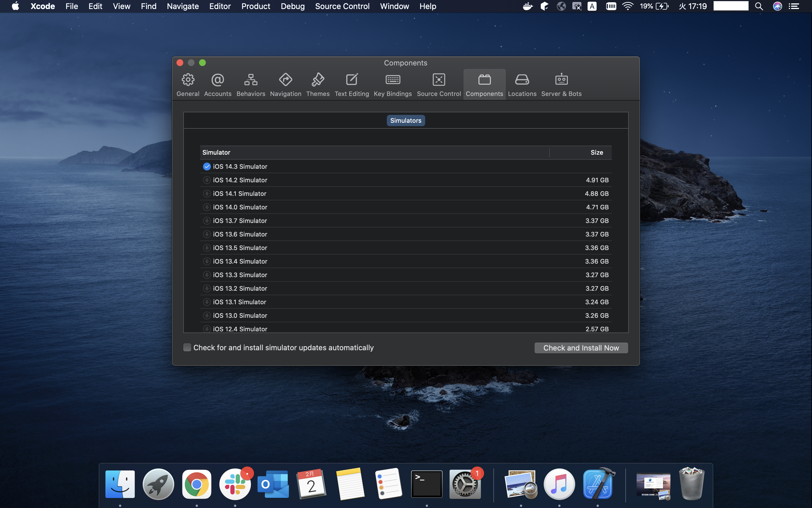Open the Source Control menu

tap(342, 6)
